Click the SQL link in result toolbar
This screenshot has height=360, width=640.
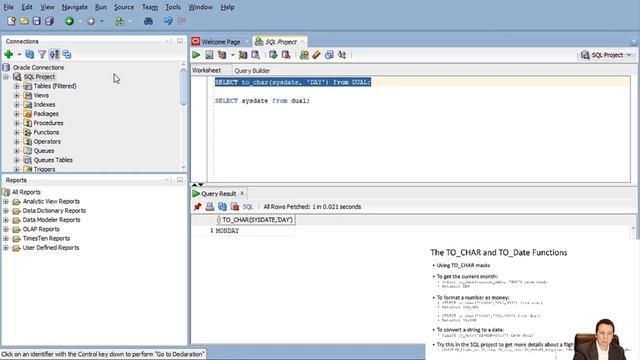[248, 207]
